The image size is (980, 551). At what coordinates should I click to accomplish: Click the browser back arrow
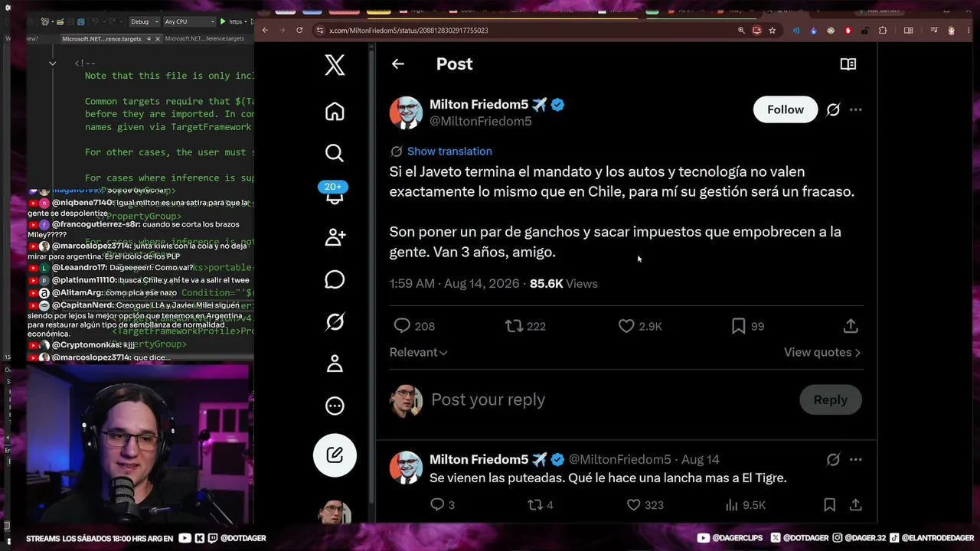(265, 30)
